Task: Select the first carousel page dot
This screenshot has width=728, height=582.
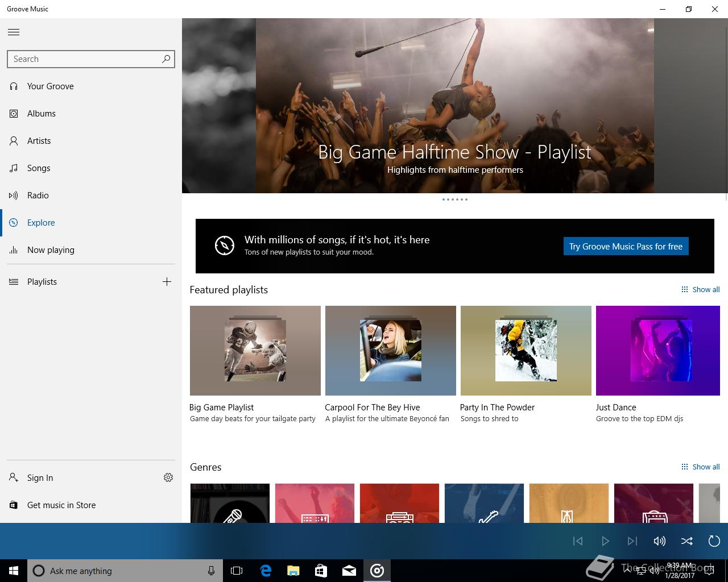Action: click(x=444, y=199)
